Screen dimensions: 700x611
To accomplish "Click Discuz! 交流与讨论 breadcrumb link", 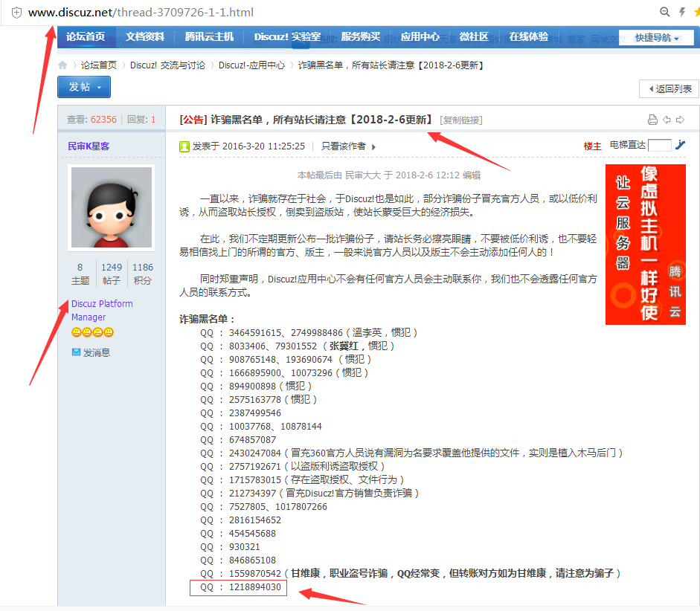I will click(167, 65).
